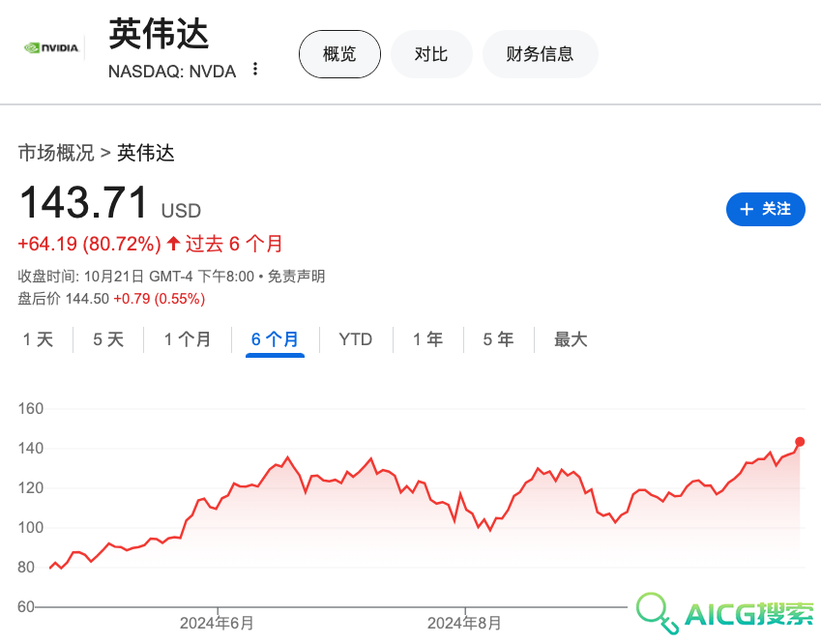Select the 6 个月 time range

click(x=275, y=339)
